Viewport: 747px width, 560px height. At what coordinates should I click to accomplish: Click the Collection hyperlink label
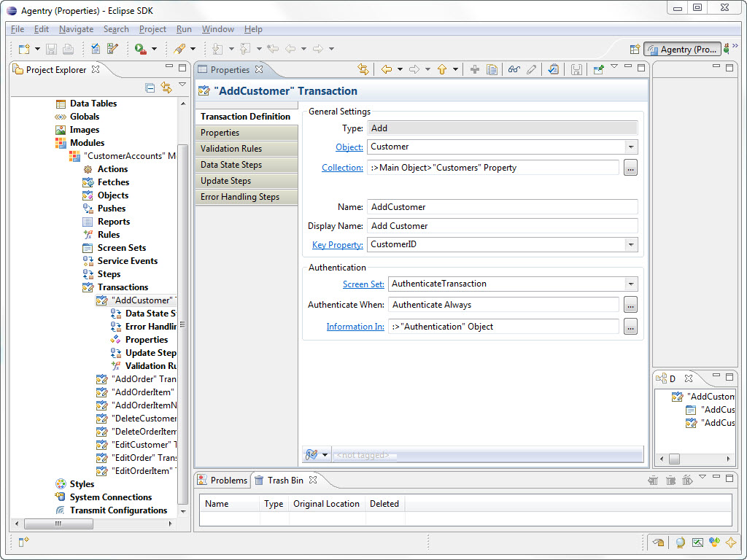342,168
